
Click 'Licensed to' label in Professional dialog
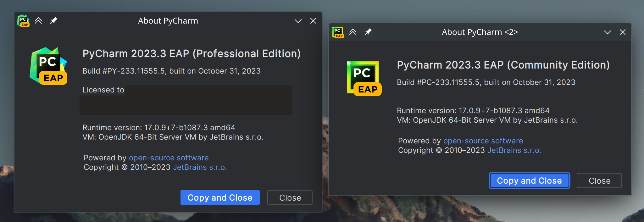[103, 90]
